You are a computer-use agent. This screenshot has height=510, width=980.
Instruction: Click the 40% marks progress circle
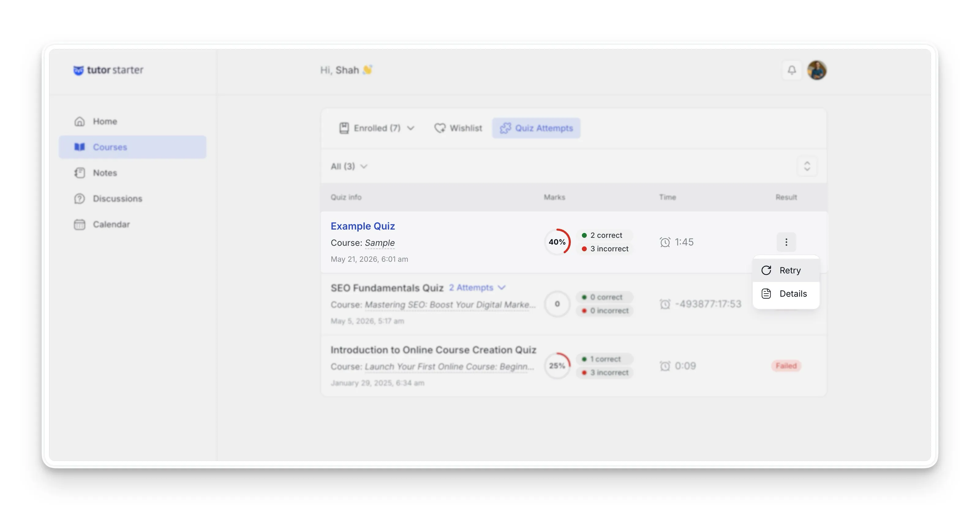[x=557, y=242]
